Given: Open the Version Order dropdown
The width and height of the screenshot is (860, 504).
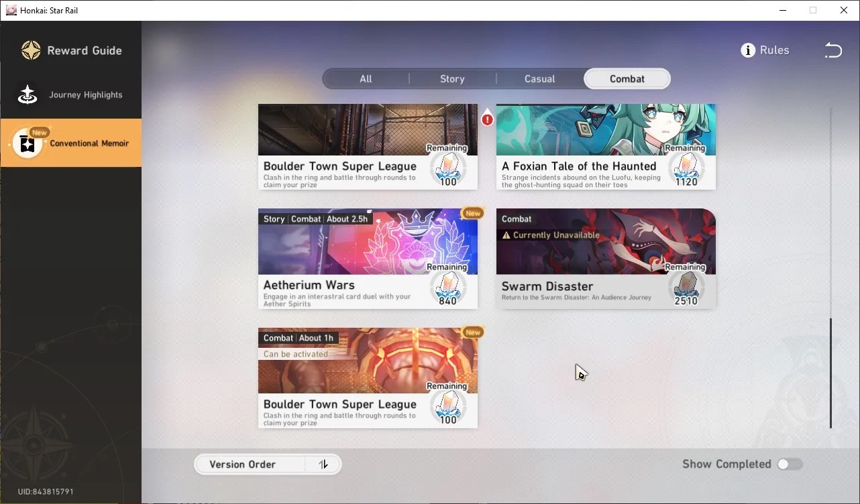Looking at the screenshot, I should click(268, 464).
